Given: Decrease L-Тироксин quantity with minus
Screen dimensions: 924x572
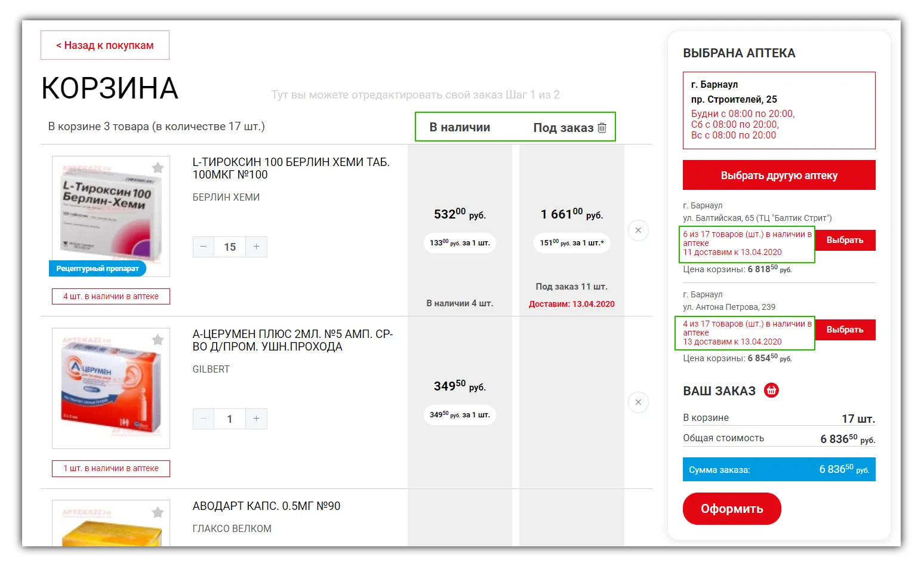Looking at the screenshot, I should [x=204, y=247].
